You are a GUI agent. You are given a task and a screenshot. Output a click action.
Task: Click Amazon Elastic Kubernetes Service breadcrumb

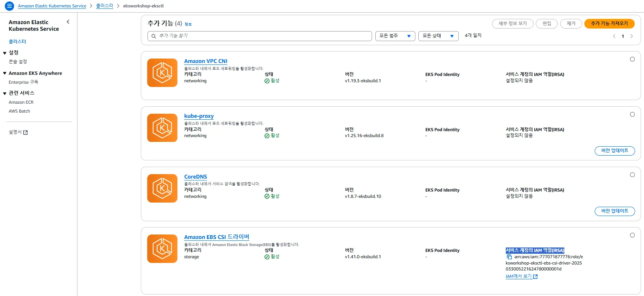click(52, 6)
